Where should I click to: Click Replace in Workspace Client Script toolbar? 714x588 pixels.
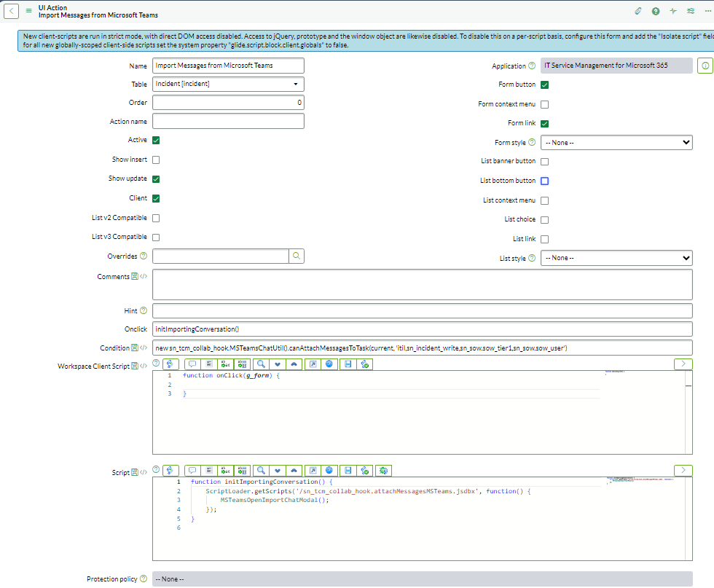[225, 364]
